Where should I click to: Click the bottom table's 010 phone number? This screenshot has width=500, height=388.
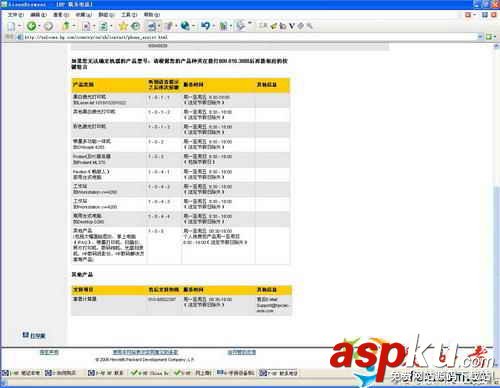162,300
